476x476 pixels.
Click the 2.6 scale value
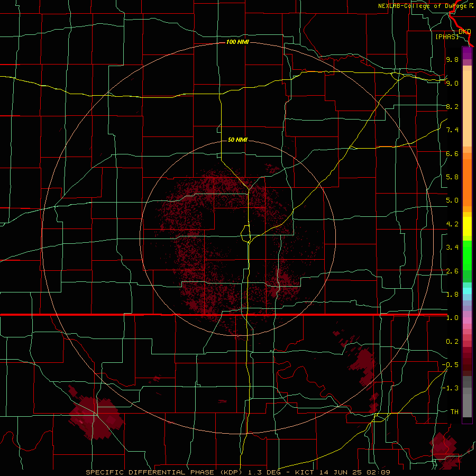[x=452, y=271]
